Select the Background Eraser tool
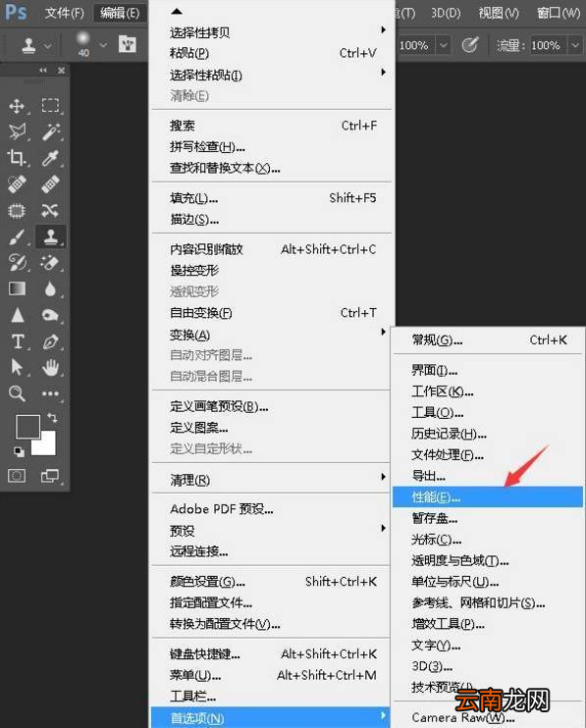 [x=50, y=263]
